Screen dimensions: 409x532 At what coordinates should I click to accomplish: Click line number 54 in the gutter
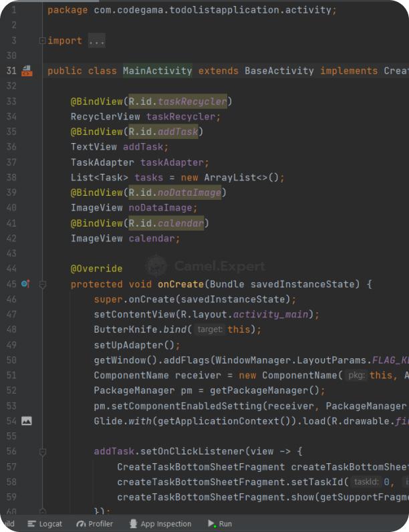pyautogui.click(x=11, y=421)
